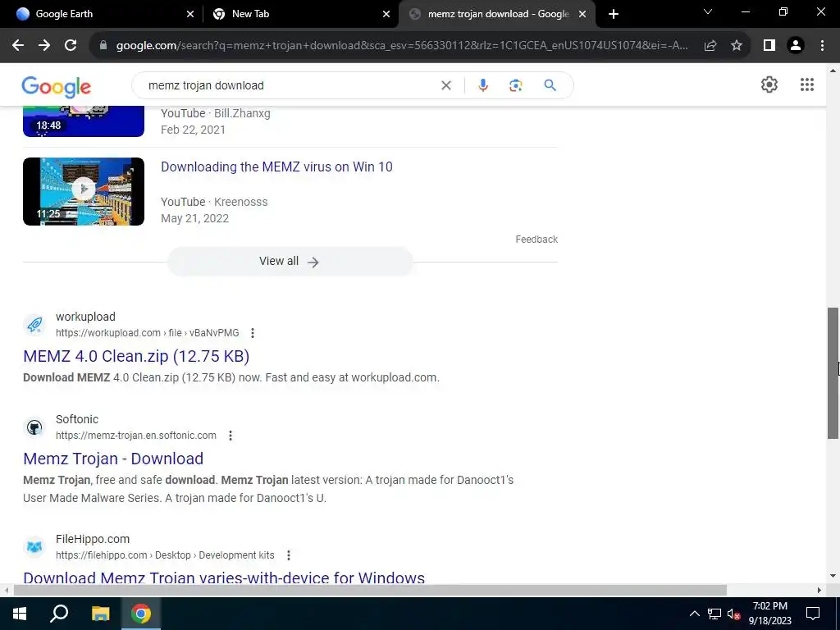Open MEMZ 4.0 Clean.zip result

(x=136, y=356)
